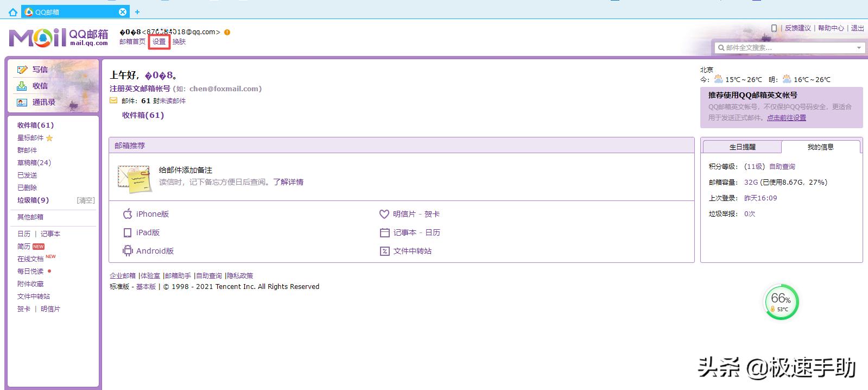Image resolution: width=868 pixels, height=390 pixels.
Task: Click 反馈建议 in the top right
Action: coord(798,28)
